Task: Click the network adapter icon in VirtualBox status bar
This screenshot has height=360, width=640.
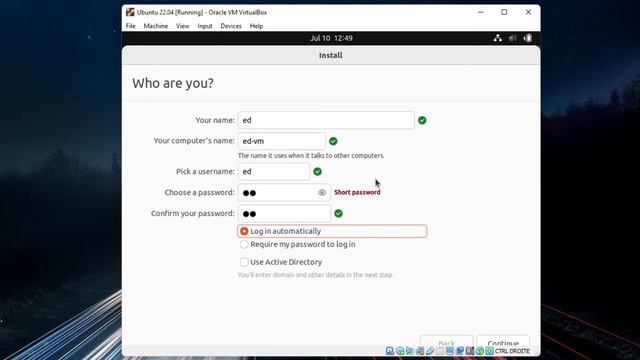Action: [420, 351]
